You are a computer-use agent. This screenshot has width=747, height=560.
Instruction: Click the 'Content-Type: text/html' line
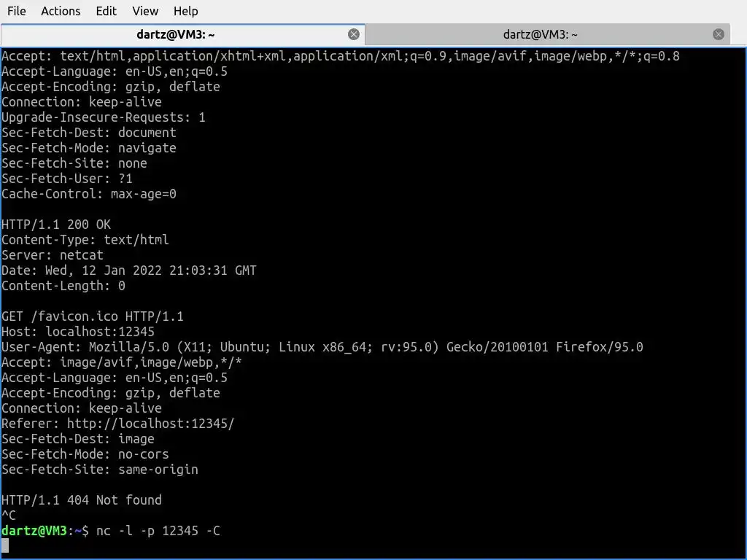coord(85,239)
